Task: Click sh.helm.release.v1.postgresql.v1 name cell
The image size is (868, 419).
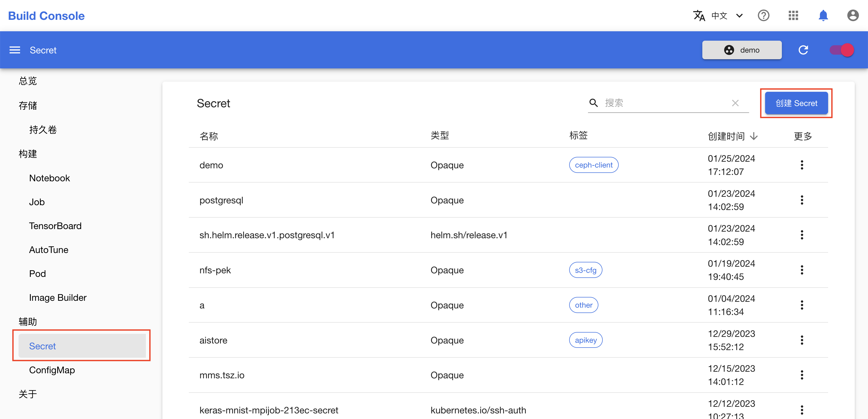Action: (x=267, y=235)
